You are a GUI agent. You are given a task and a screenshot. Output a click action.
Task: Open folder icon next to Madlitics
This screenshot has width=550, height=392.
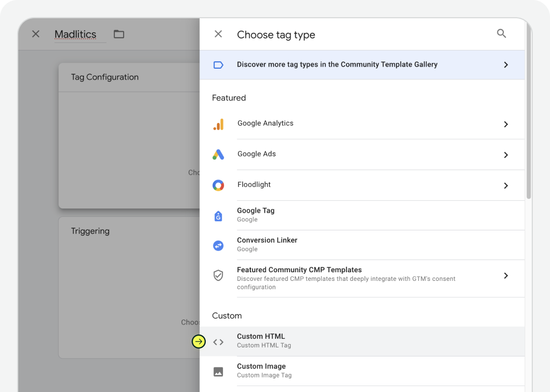pyautogui.click(x=119, y=34)
